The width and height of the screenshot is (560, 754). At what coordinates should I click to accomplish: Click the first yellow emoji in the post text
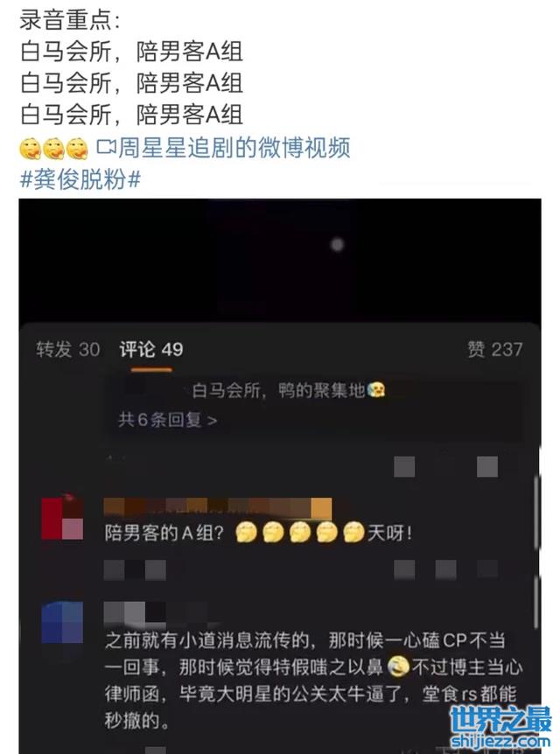30,149
